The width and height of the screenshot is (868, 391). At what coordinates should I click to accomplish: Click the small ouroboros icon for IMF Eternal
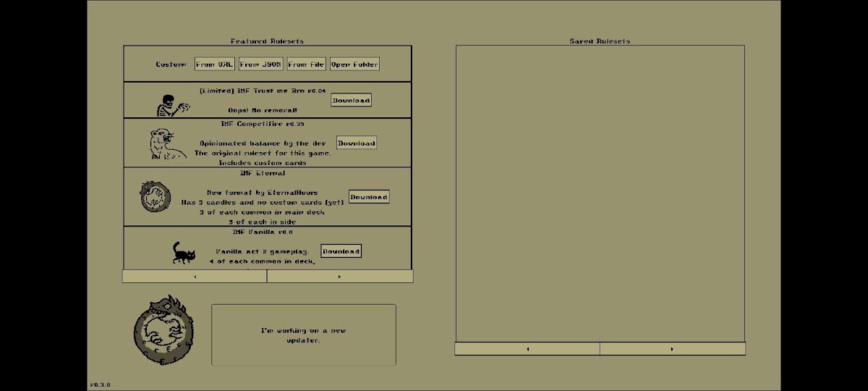click(x=156, y=196)
